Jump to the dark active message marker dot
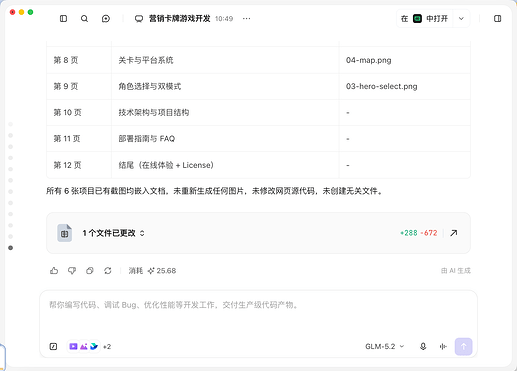The width and height of the screenshot is (517, 371). pyautogui.click(x=10, y=248)
